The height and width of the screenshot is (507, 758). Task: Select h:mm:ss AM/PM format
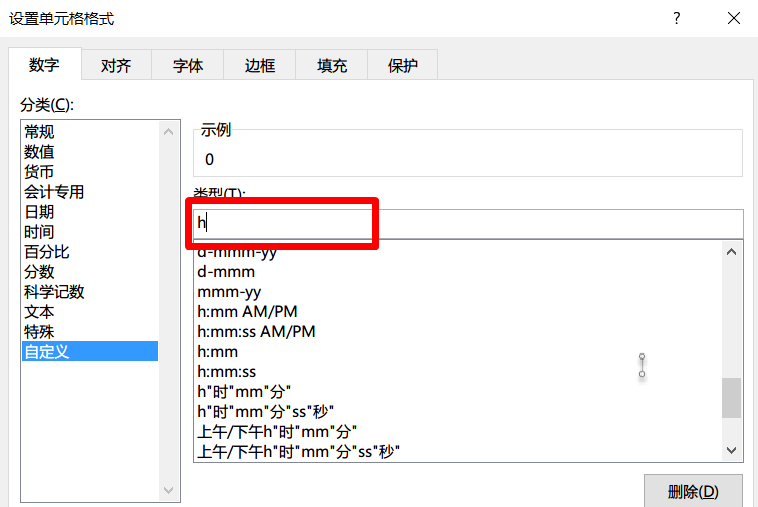point(457,332)
